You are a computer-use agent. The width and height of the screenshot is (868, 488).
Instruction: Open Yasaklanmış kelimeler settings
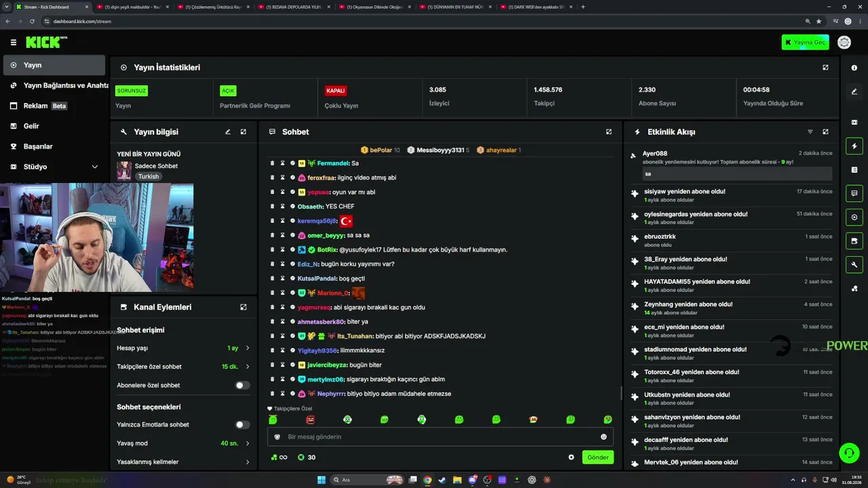(x=183, y=462)
